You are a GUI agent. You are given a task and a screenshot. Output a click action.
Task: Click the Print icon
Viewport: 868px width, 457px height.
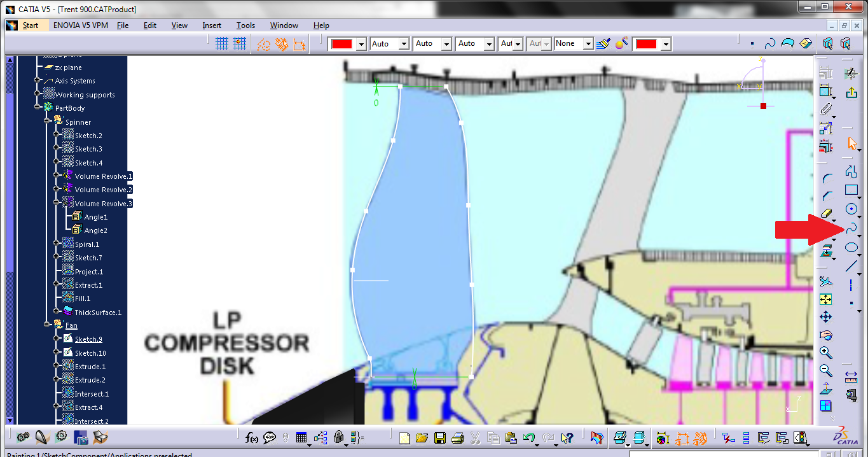(457, 438)
